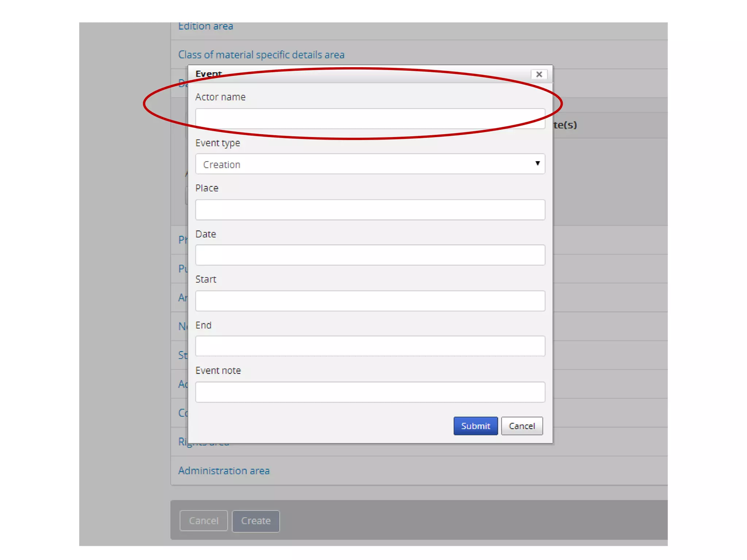Click the End date input field
This screenshot has width=747, height=560.
(x=370, y=346)
